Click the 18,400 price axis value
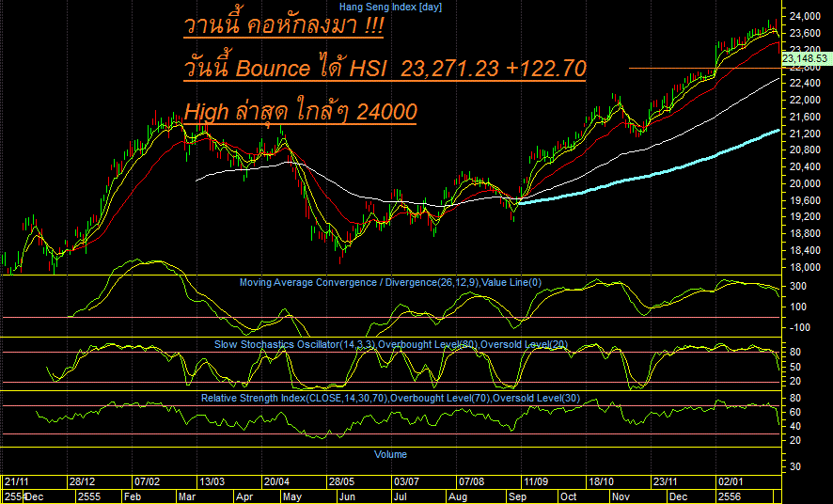This screenshot has height=504, width=833. coord(805,251)
